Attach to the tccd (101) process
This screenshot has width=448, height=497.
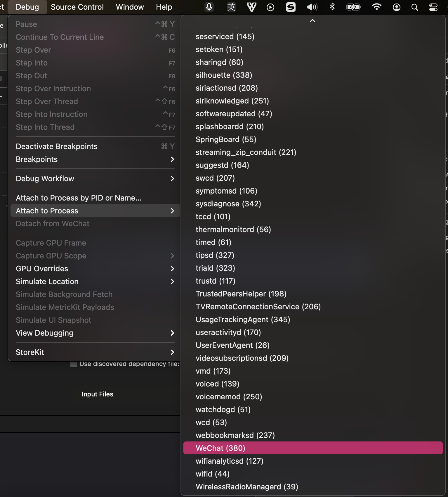coord(313,217)
